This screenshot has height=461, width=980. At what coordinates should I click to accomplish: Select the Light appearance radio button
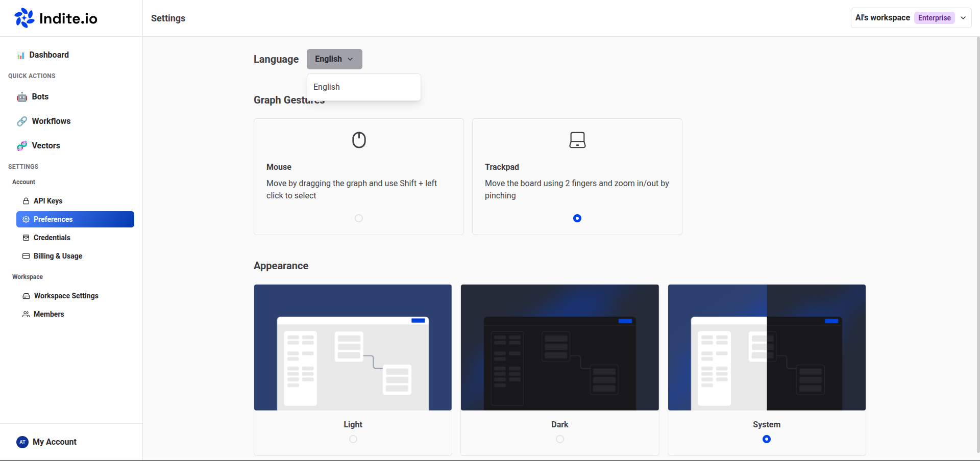click(353, 439)
